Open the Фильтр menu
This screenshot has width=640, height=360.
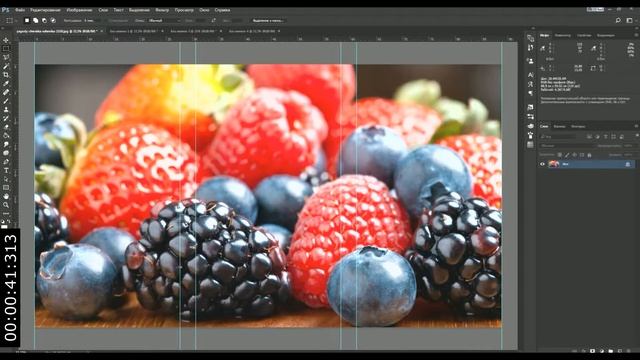(x=162, y=10)
